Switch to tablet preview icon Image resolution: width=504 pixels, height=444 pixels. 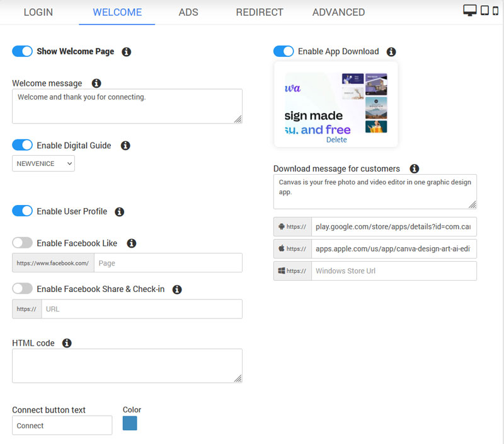click(x=484, y=10)
